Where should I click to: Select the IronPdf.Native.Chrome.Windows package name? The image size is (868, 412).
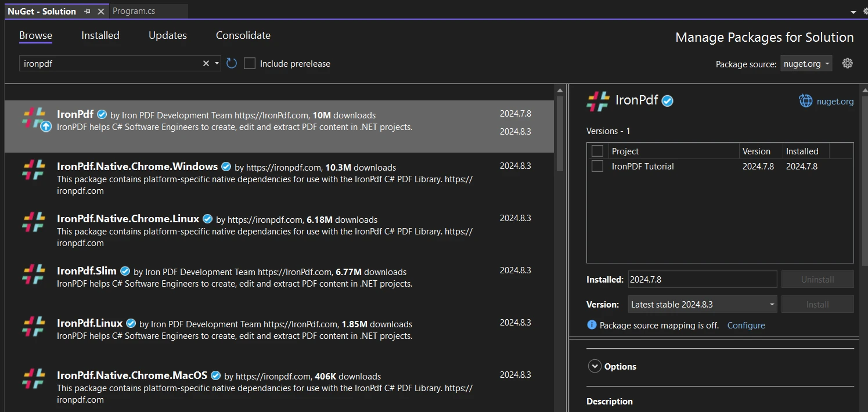[137, 167]
